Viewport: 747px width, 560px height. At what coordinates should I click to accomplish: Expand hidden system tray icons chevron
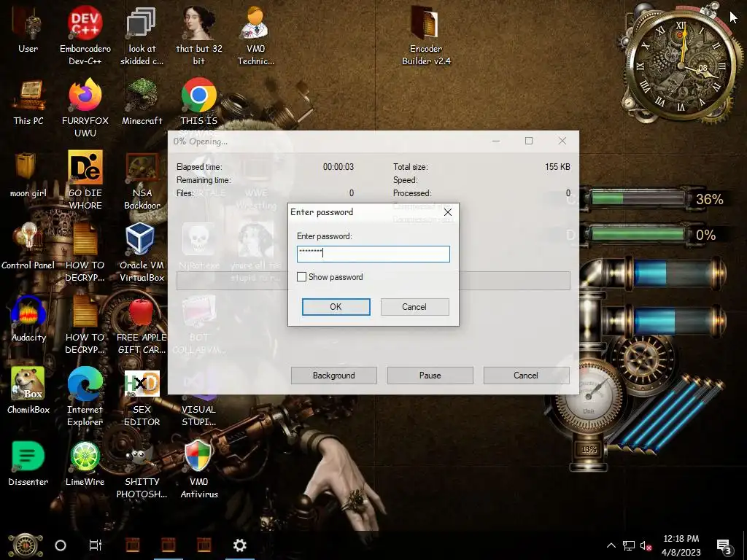[x=611, y=545]
